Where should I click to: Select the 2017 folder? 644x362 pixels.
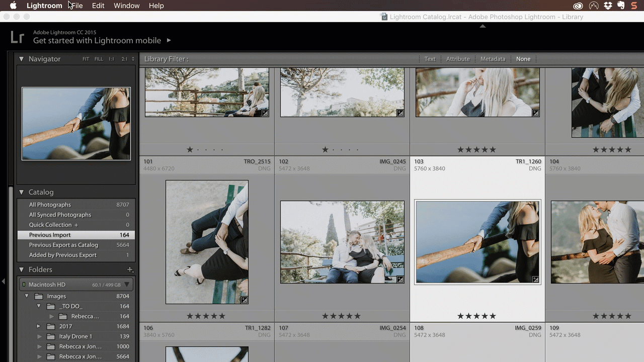coord(76,326)
